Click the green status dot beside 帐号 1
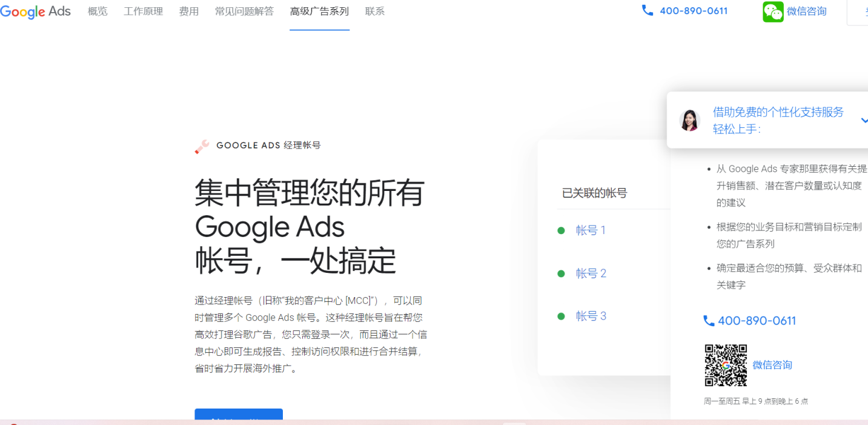Viewport: 868px width, 425px height. click(x=560, y=230)
